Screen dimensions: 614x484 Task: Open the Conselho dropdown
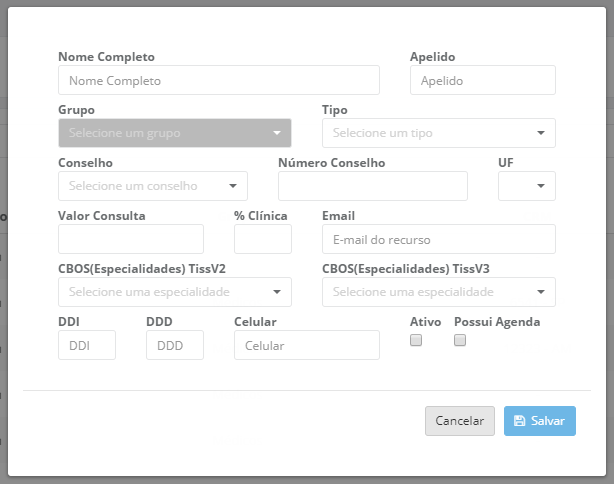point(153,186)
